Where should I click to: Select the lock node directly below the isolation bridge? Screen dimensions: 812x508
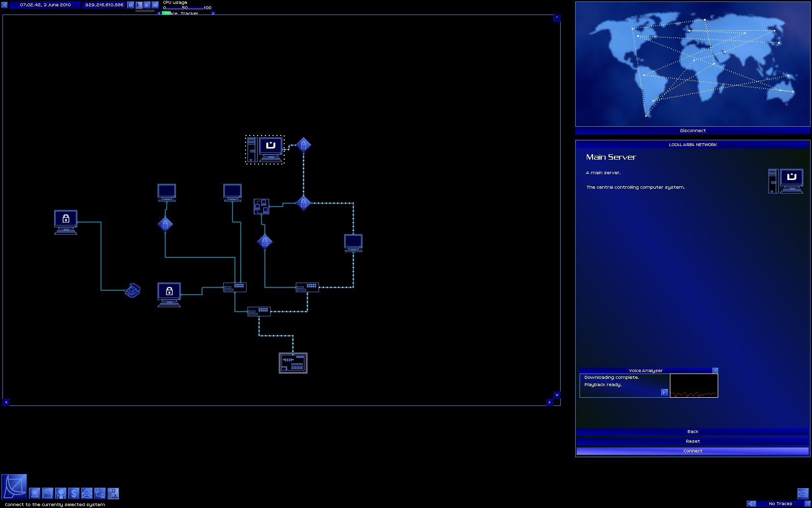265,242
